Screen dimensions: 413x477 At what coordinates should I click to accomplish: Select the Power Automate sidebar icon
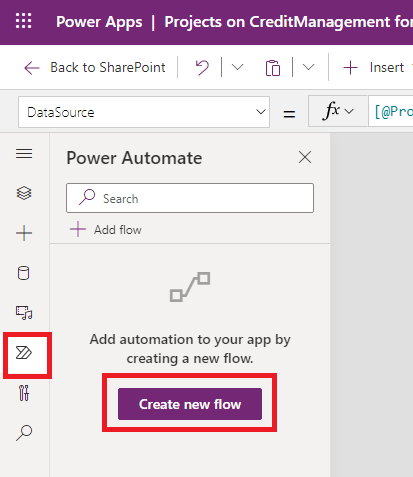click(x=24, y=353)
